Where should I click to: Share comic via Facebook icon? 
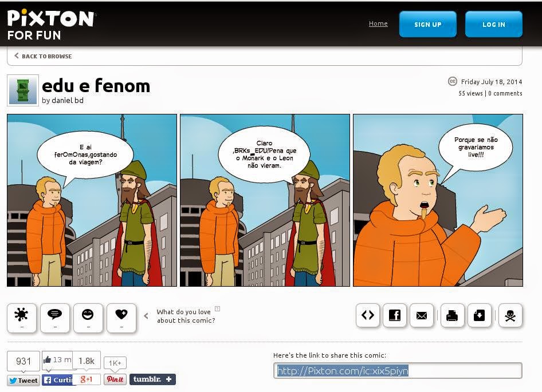coord(395,315)
